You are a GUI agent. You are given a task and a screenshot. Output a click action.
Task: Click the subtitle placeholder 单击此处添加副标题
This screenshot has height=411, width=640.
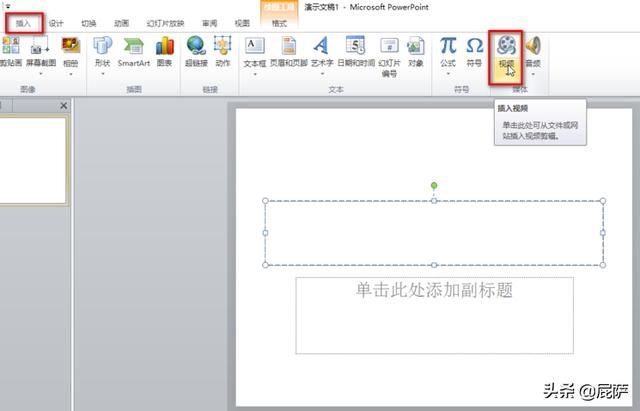pos(434,291)
